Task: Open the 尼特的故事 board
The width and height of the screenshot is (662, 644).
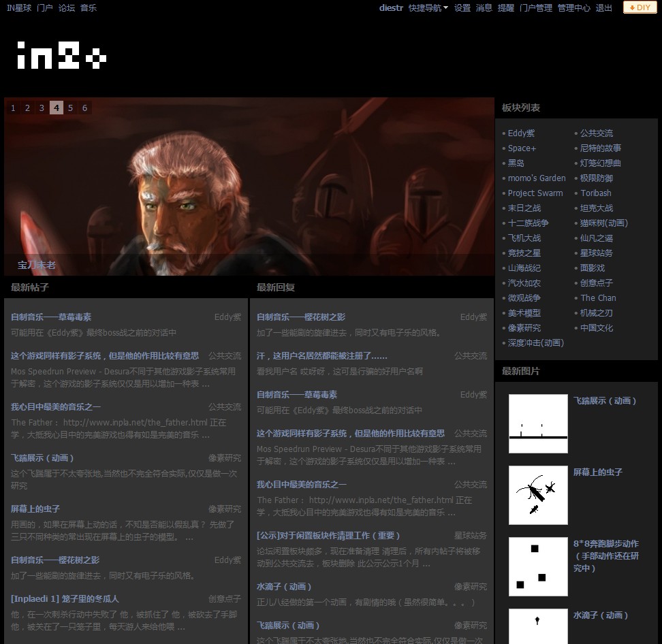Action: tap(600, 148)
